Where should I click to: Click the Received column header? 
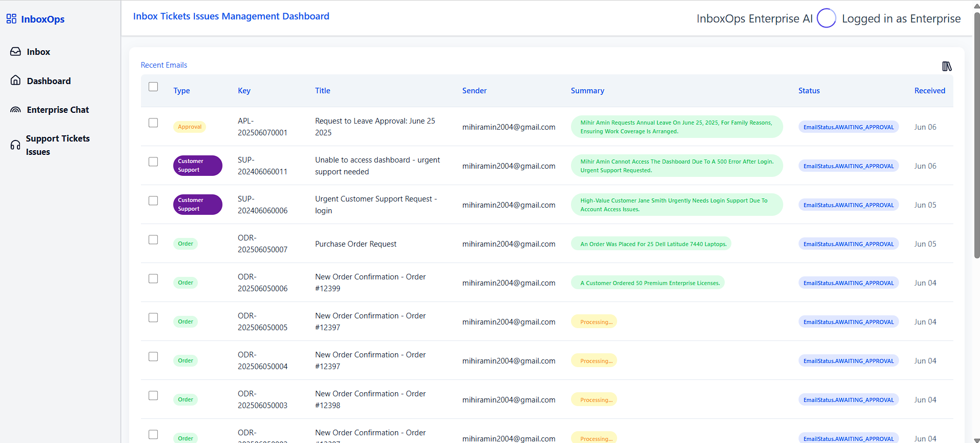tap(929, 91)
